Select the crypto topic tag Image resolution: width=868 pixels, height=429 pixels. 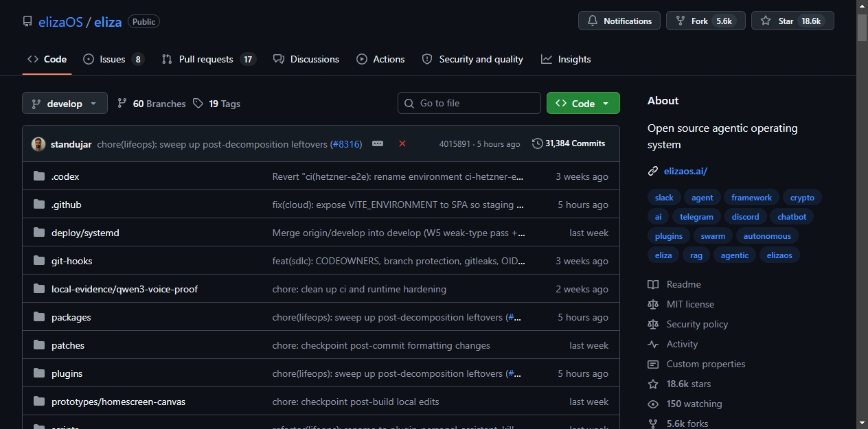pyautogui.click(x=802, y=198)
